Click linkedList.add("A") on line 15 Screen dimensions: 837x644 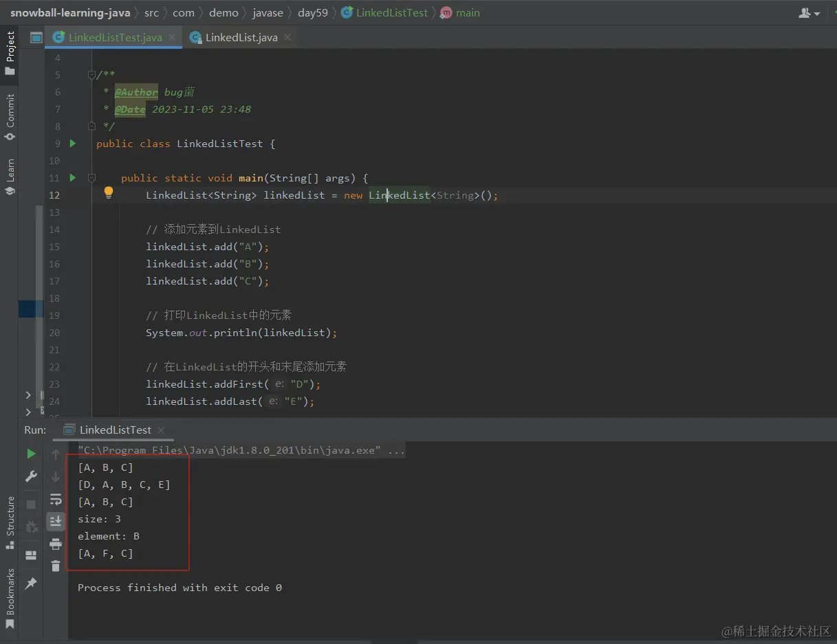point(208,247)
